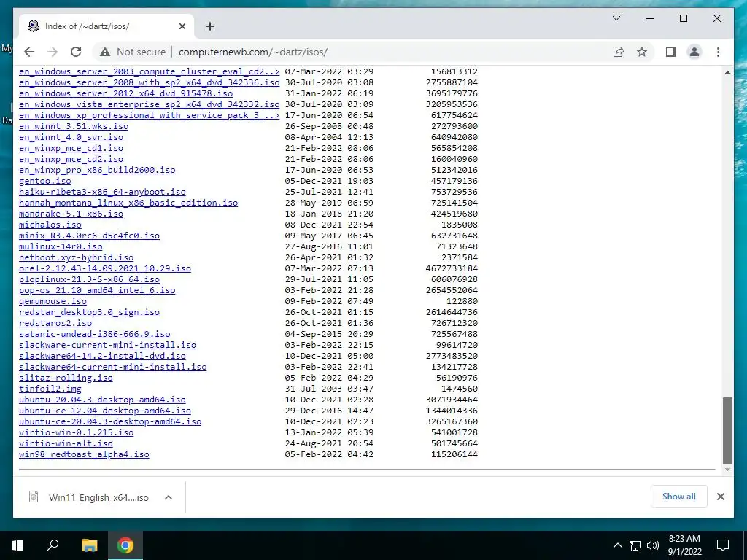The height and width of the screenshot is (560, 747).
Task: Go back to the previous page
Action: point(29,52)
